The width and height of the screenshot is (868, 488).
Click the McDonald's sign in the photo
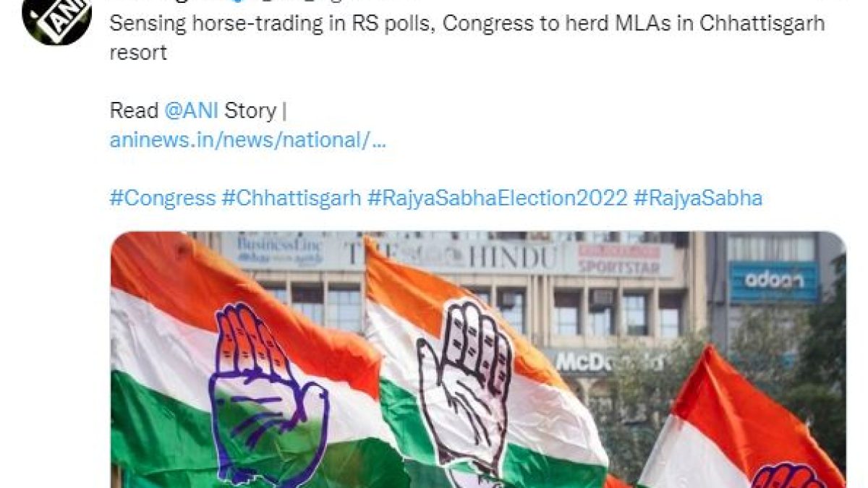click(609, 361)
